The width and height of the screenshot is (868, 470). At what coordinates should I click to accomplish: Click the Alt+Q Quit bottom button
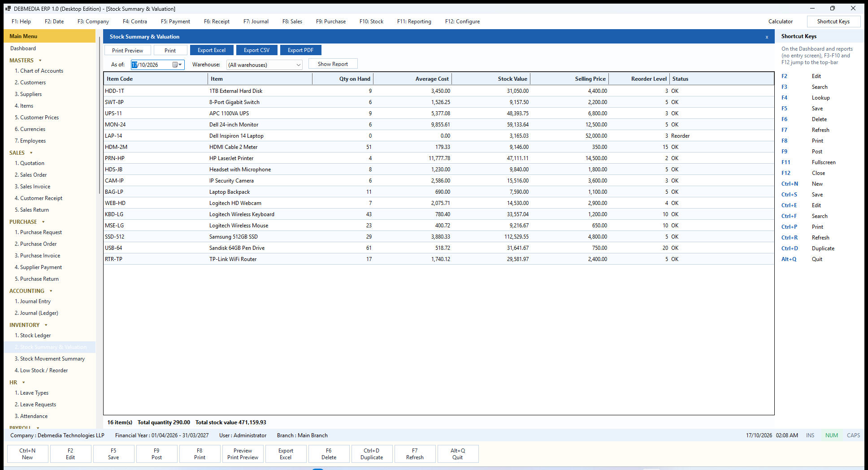[x=458, y=454]
